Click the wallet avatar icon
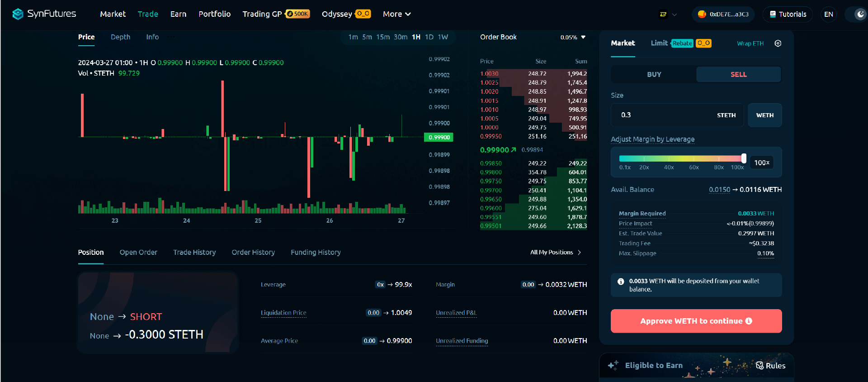868x382 pixels. tap(702, 14)
